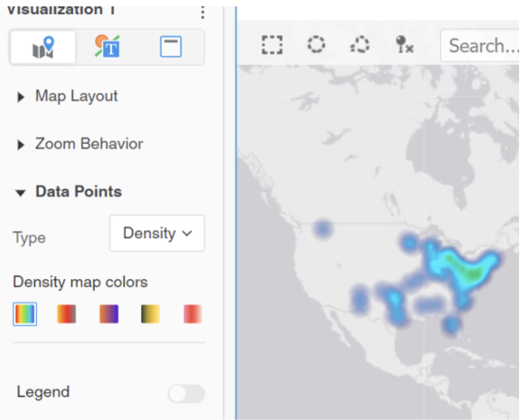Choose the black-to-gold density gradient
Image resolution: width=520 pixels, height=420 pixels.
click(x=150, y=314)
